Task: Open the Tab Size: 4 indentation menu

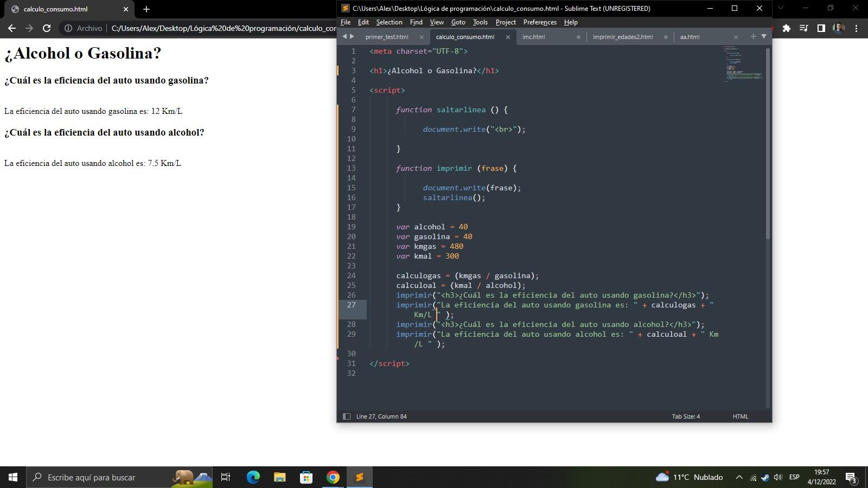Action: pos(686,416)
